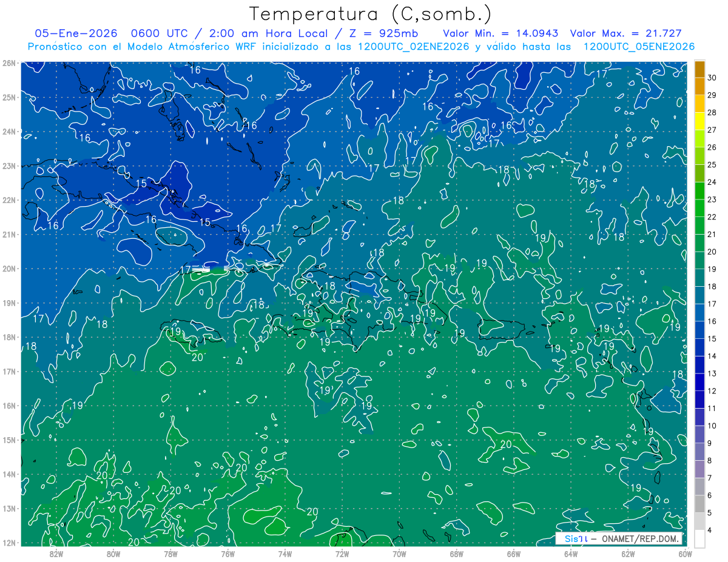Click the "23N" latitude axis label

point(8,166)
